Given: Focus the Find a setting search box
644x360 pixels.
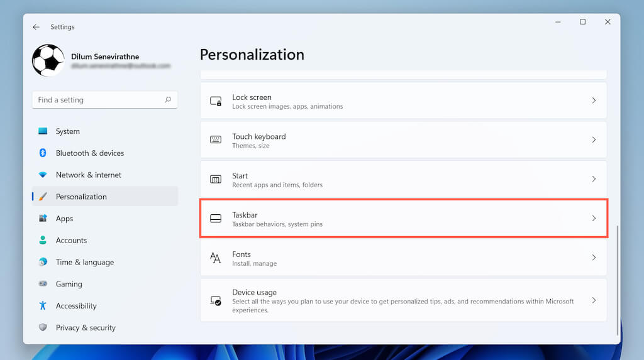Looking at the screenshot, I should point(105,100).
